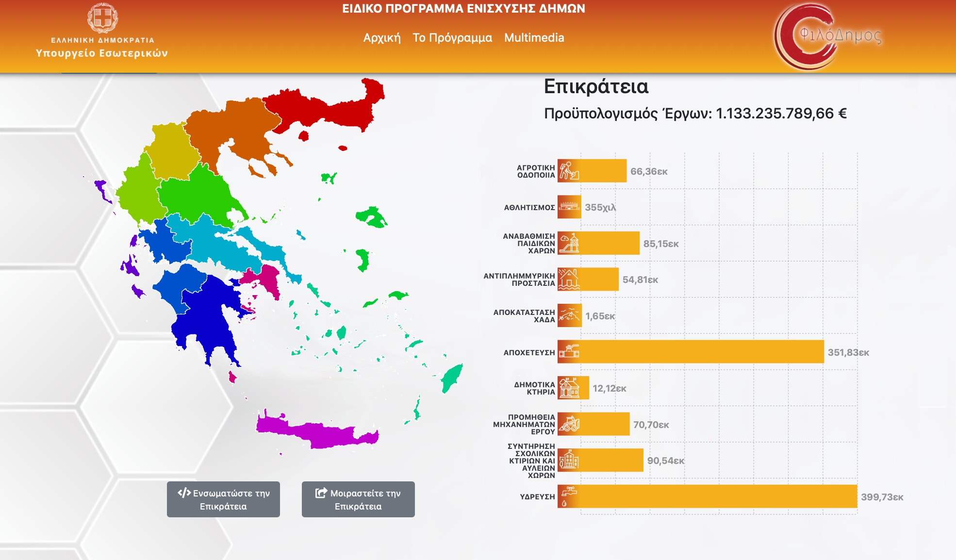Click the Ενσωματώστε την Επικράτεια button
This screenshot has height=560, width=956.
[x=223, y=499]
